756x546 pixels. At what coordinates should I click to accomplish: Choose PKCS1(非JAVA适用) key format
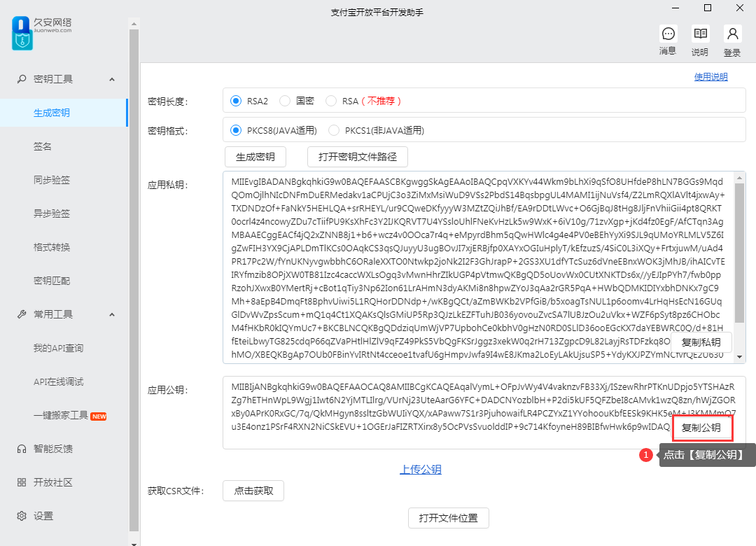(334, 130)
